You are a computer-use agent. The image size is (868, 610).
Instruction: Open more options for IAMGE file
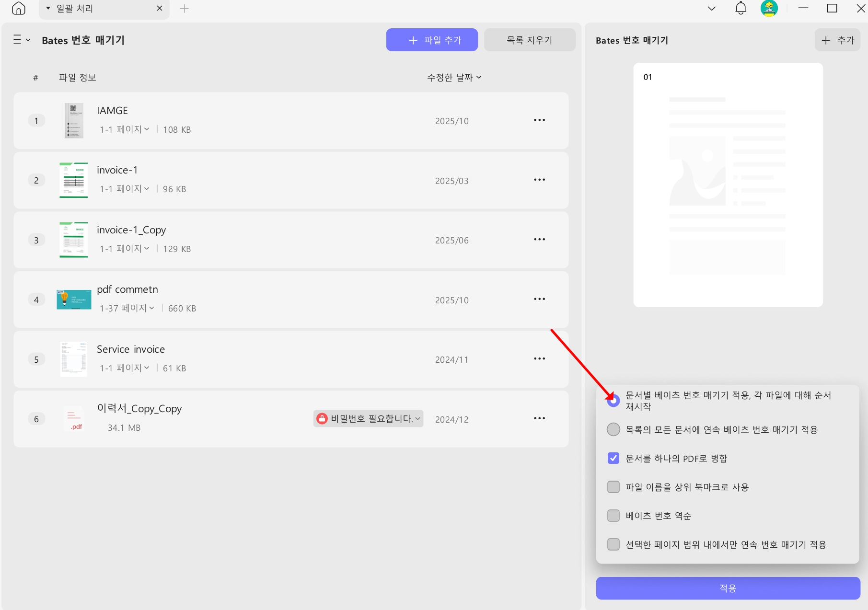tap(539, 120)
